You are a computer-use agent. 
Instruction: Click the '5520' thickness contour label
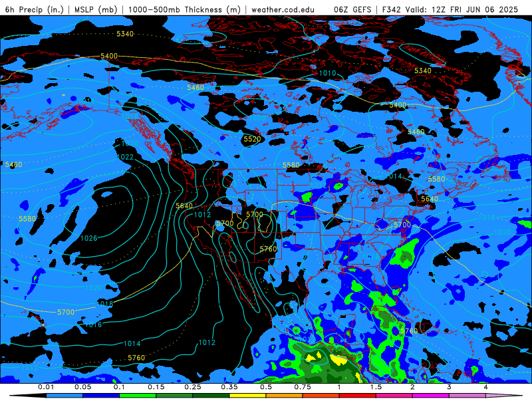click(252, 139)
